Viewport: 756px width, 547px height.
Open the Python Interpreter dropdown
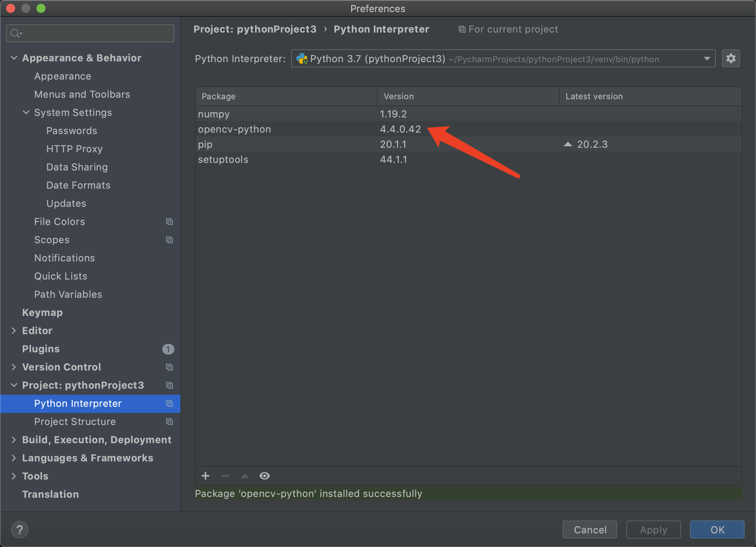[x=707, y=59]
